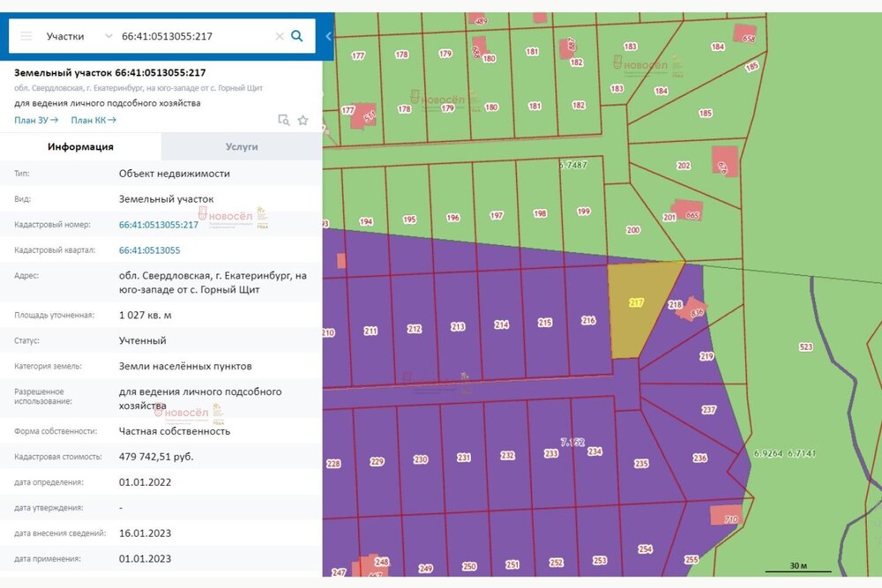The image size is (882, 588).
Task: Click in the cadastral number search field
Action: click(x=194, y=36)
